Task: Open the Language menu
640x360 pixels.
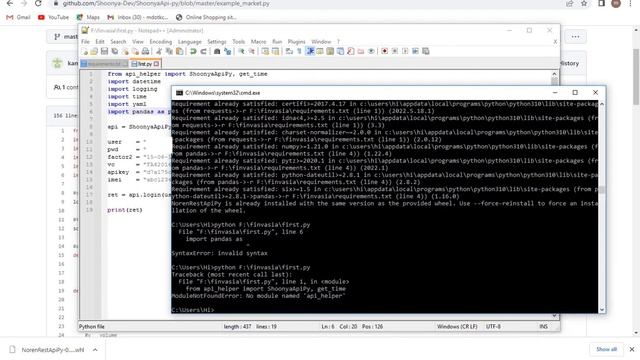Action: 190,42
